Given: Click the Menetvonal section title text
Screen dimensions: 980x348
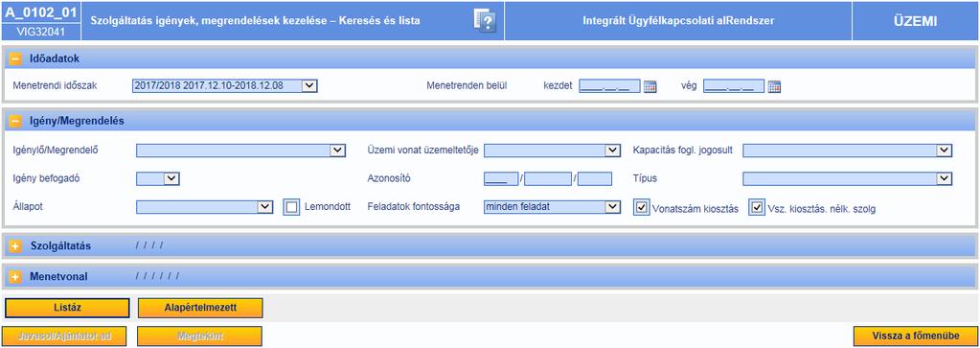Looking at the screenshot, I should pyautogui.click(x=58, y=276).
